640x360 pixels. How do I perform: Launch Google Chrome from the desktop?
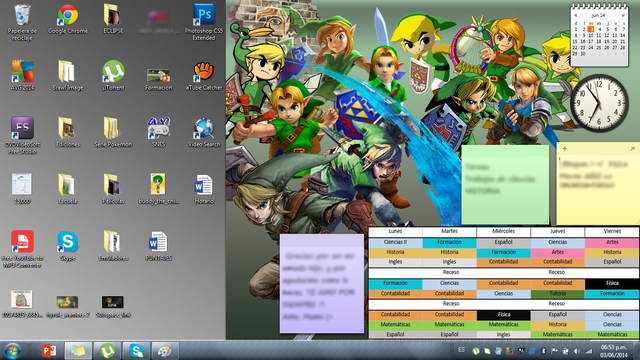pos(68,19)
